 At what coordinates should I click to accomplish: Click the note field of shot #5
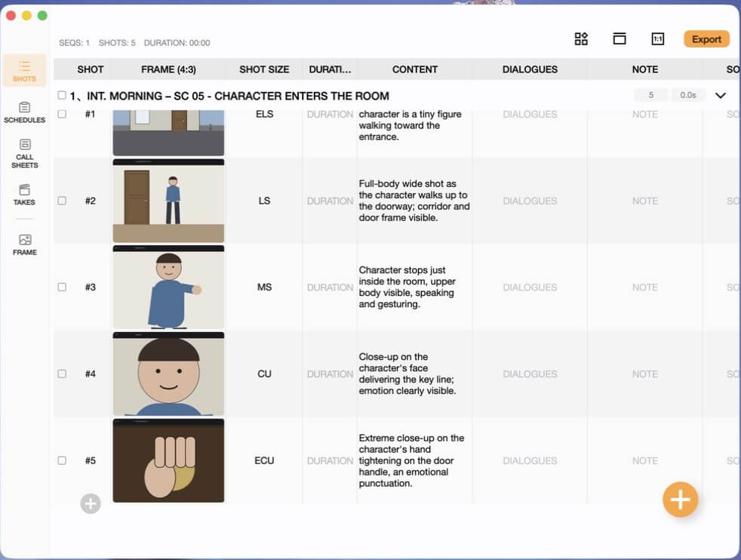pyautogui.click(x=645, y=461)
